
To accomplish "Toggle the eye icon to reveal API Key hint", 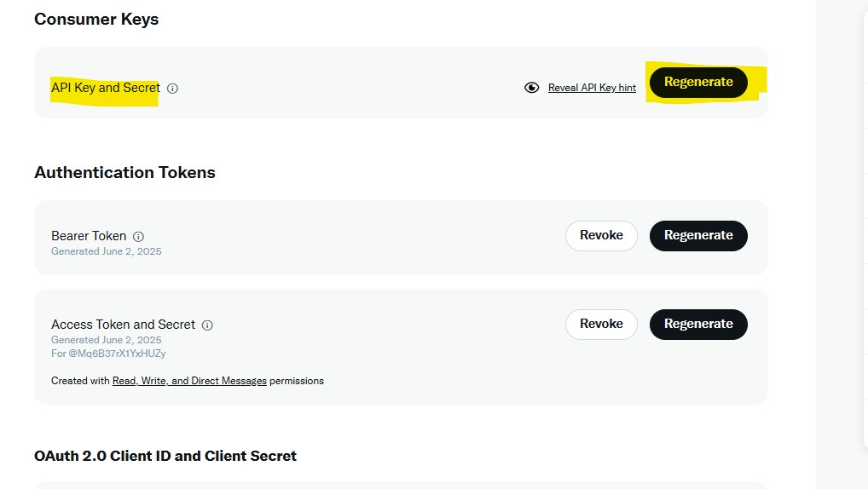I will (532, 88).
